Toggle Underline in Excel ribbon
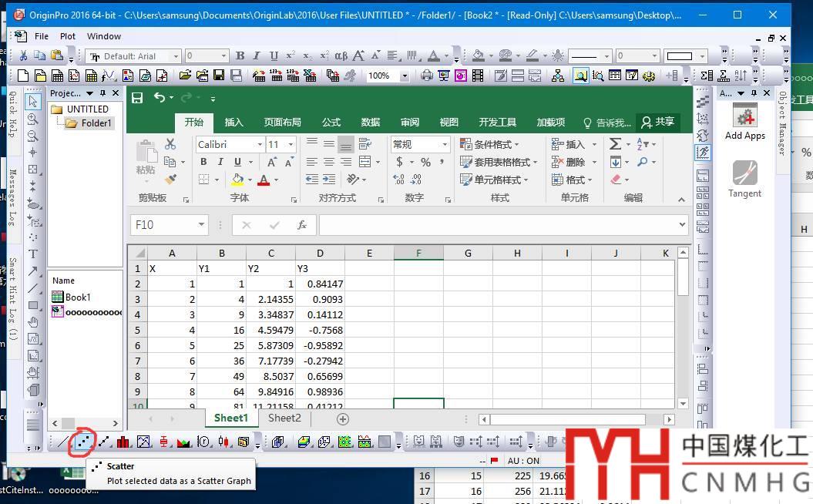The image size is (813, 504). (x=237, y=162)
